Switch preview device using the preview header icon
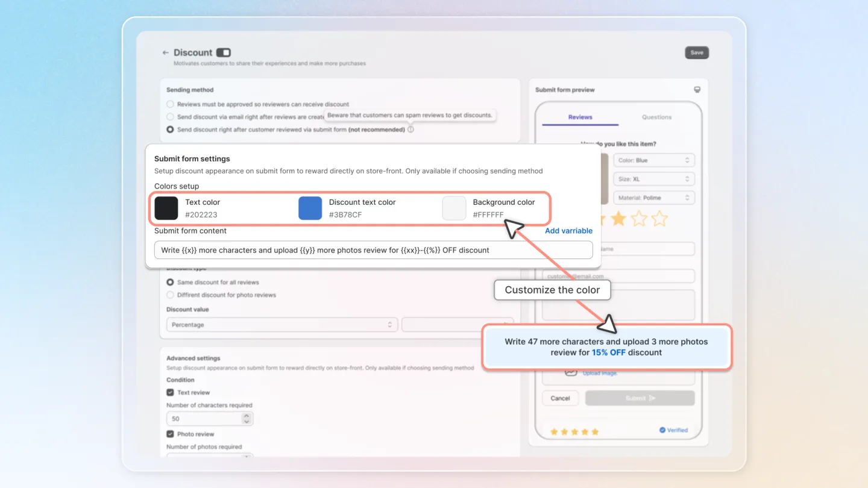The image size is (868, 488). [x=697, y=90]
